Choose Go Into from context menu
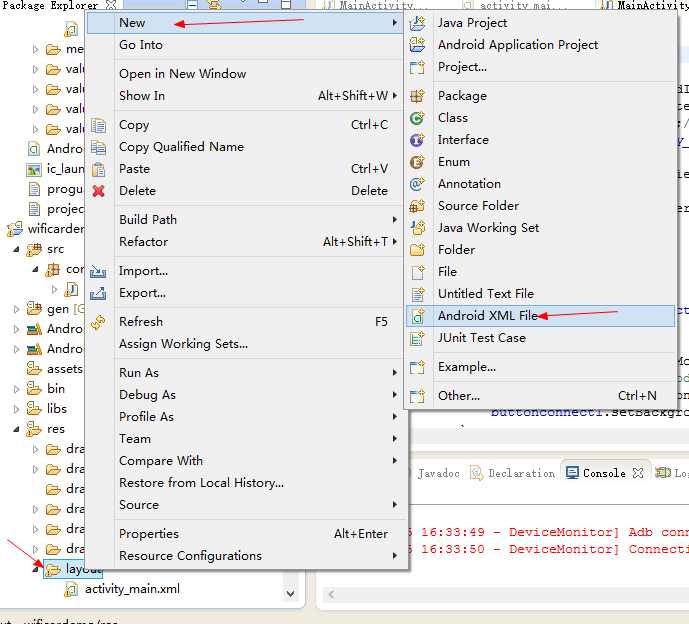689x624 pixels. point(244,45)
